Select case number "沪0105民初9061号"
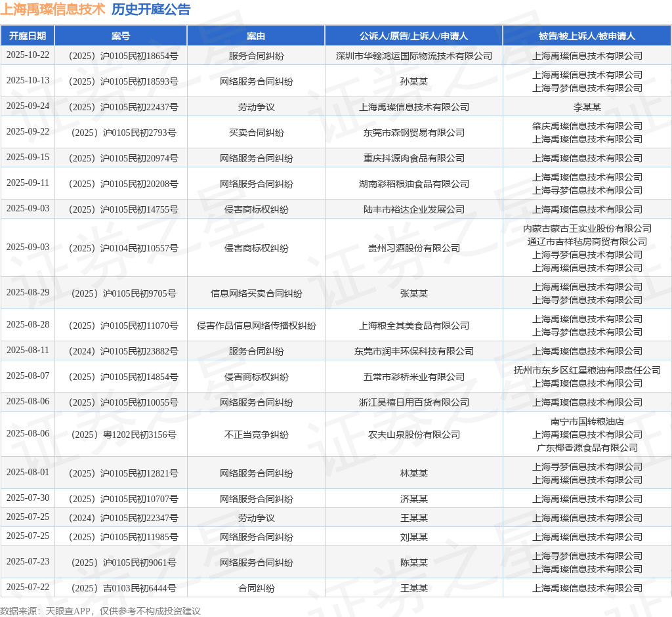This screenshot has height=617, width=672. pyautogui.click(x=140, y=563)
